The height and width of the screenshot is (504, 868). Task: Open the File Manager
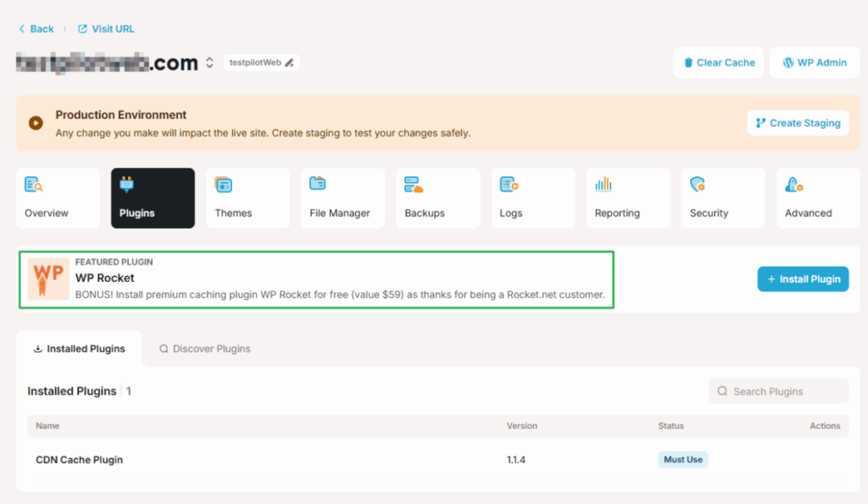(341, 198)
